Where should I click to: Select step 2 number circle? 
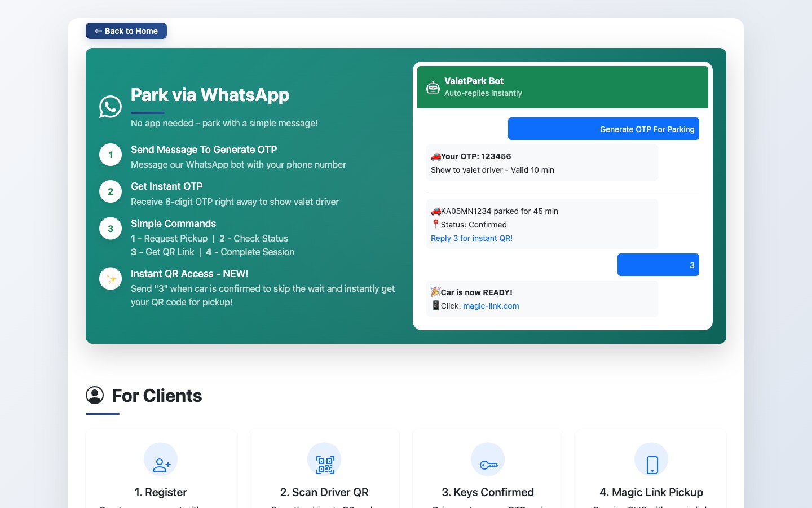pyautogui.click(x=111, y=191)
